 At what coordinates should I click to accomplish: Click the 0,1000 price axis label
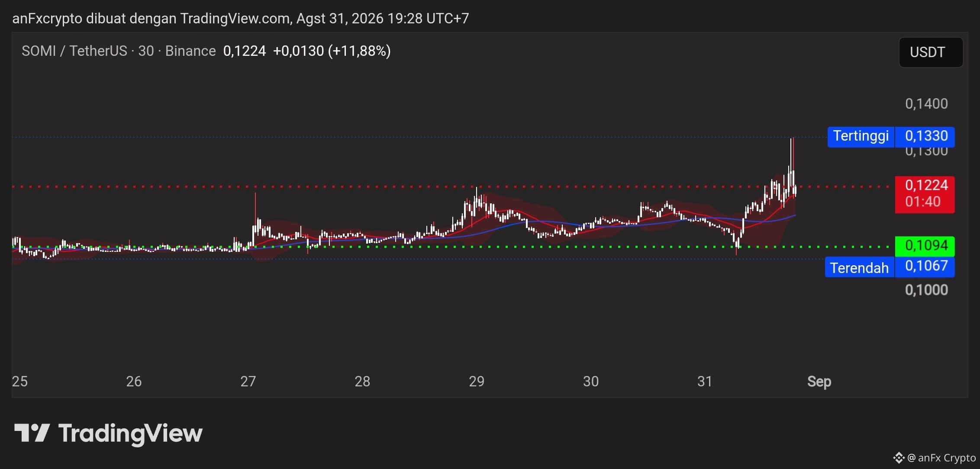point(926,290)
